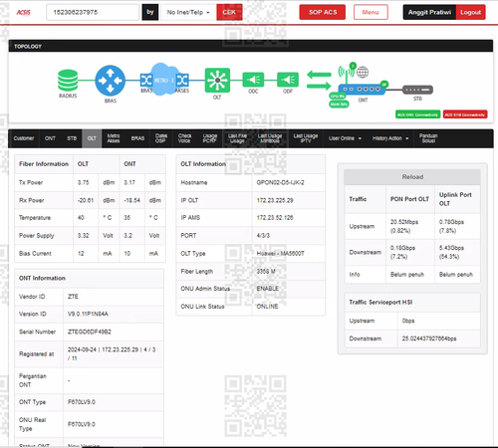Click the internet globe icon above ONT

(363, 72)
